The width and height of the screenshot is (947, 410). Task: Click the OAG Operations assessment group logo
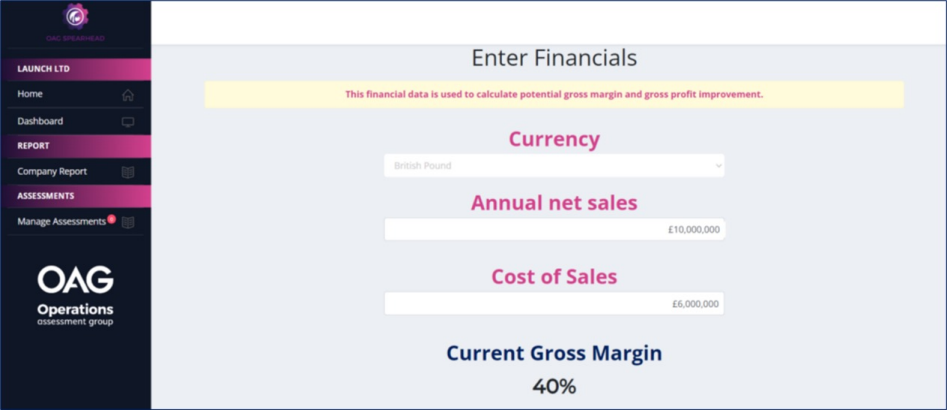[75, 296]
